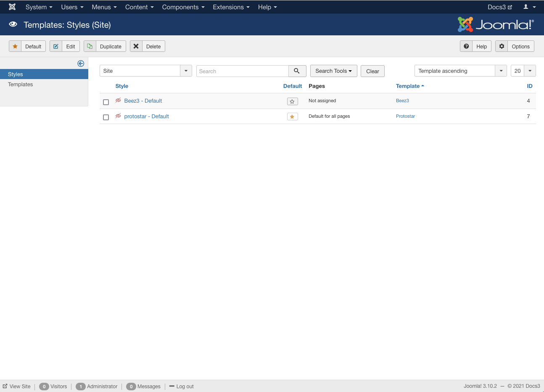The width and height of the screenshot is (544, 392).
Task: Preview Beez3 style via crossed eye icon
Action: [x=118, y=101]
